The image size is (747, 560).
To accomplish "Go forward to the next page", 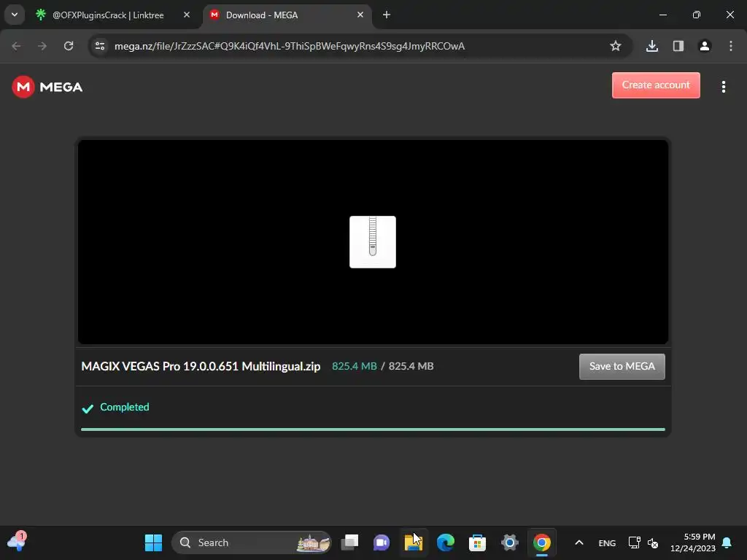I will coord(42,46).
